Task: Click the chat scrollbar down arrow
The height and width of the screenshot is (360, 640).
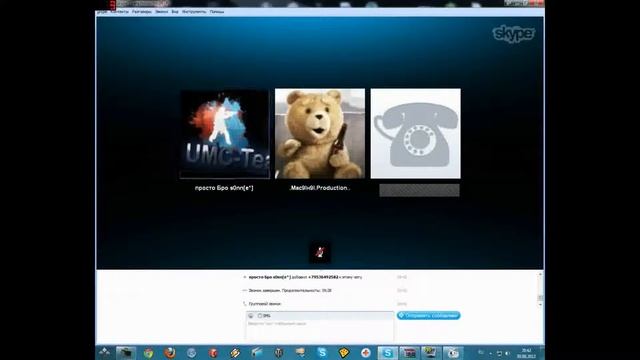Action: [x=540, y=304]
